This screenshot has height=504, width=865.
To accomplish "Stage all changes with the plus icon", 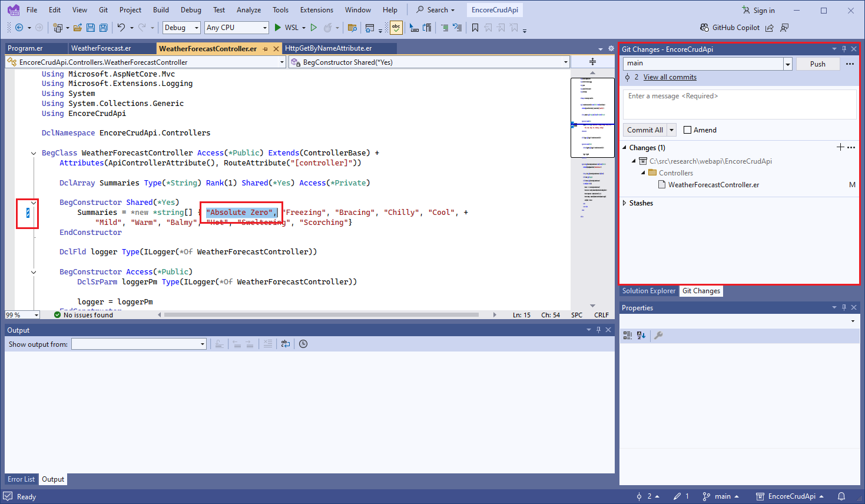I will pyautogui.click(x=840, y=147).
